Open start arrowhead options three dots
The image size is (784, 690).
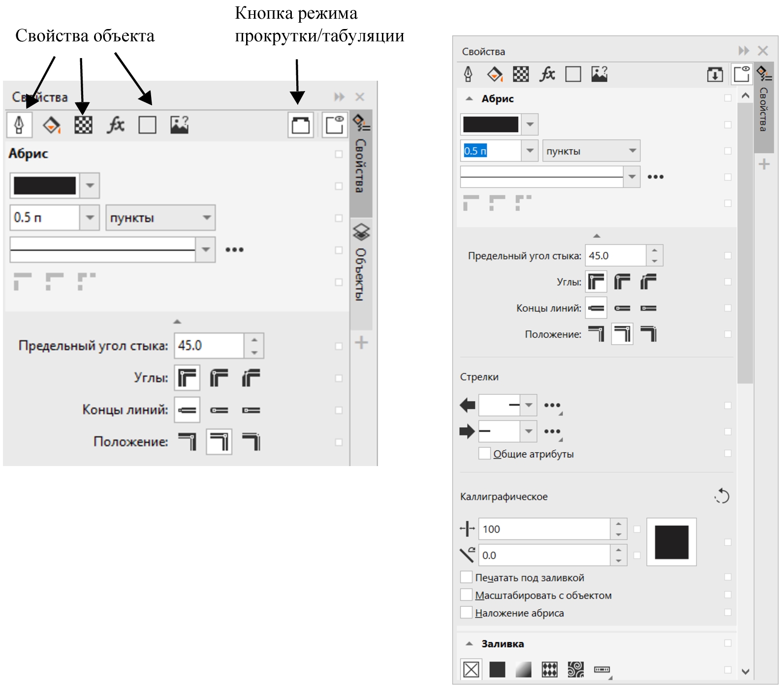pos(552,406)
